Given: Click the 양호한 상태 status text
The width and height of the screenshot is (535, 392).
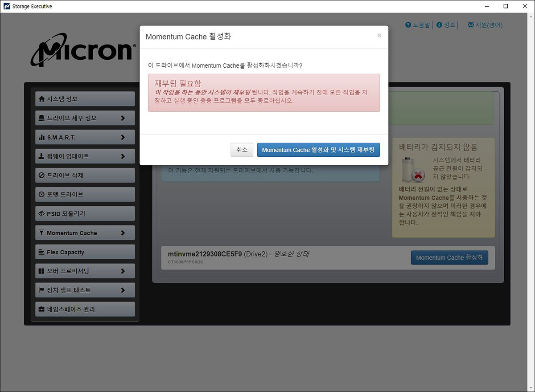Looking at the screenshot, I should tap(292, 254).
